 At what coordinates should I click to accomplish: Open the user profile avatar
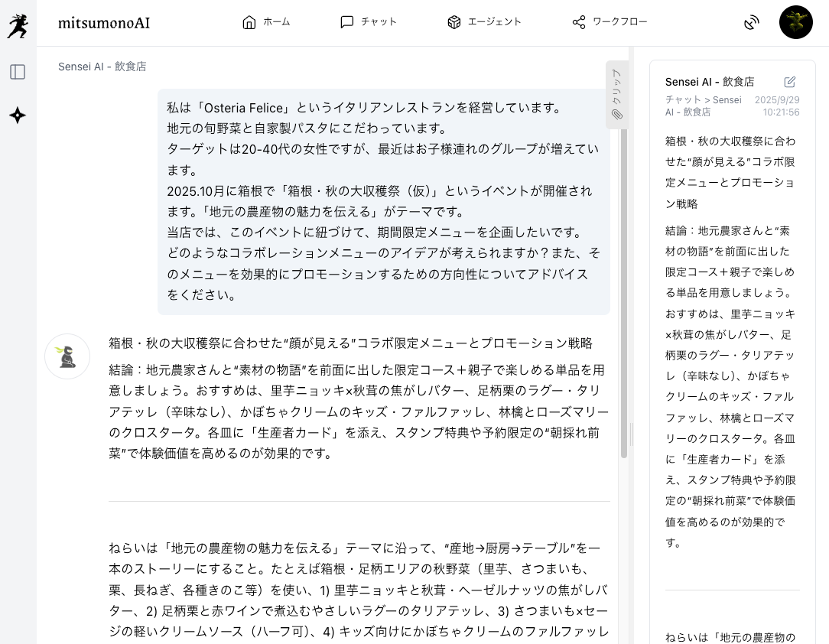795,22
